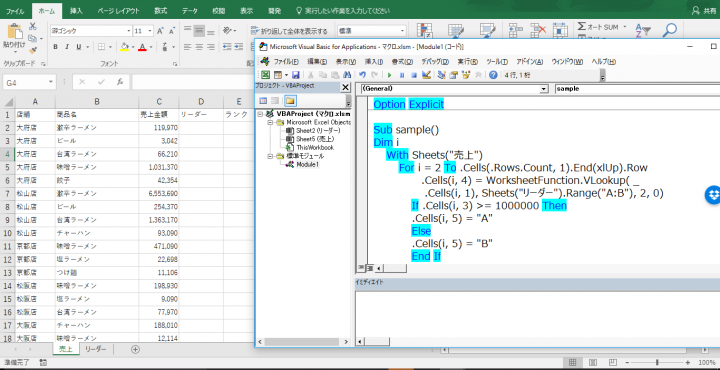Image resolution: width=720 pixels, height=370 pixels.
Task: Click the View Code icon in Project pane
Action: coord(264,101)
